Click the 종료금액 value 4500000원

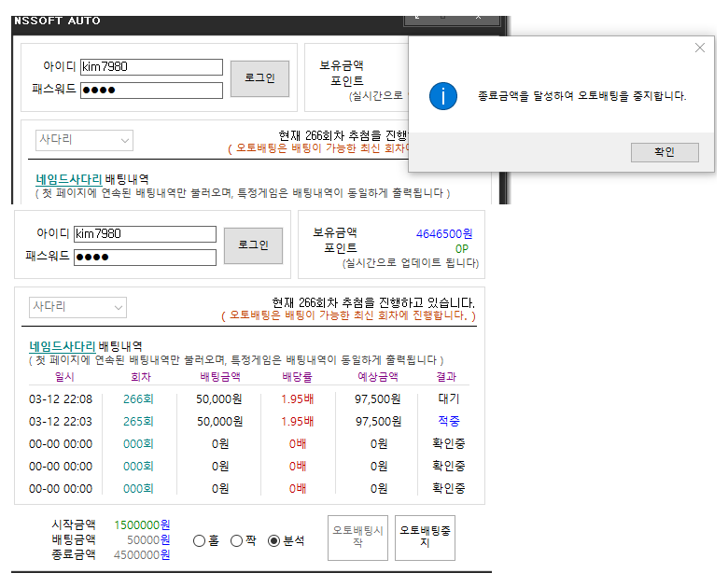142,554
